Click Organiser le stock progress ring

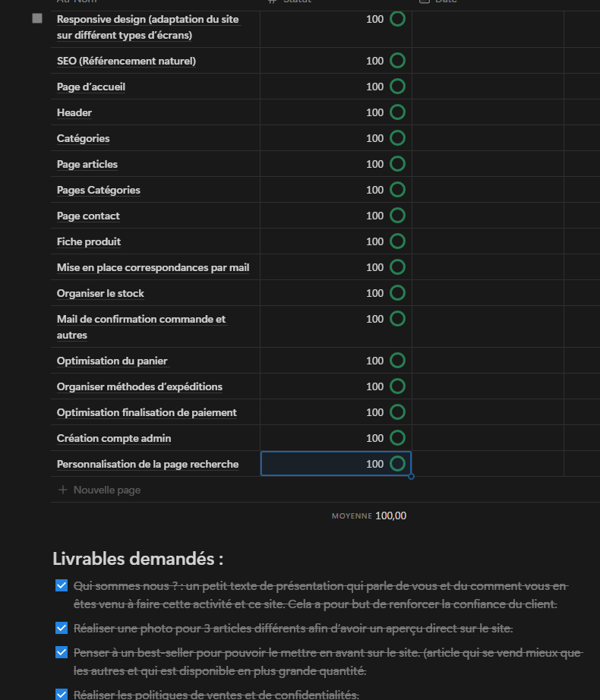(x=397, y=293)
